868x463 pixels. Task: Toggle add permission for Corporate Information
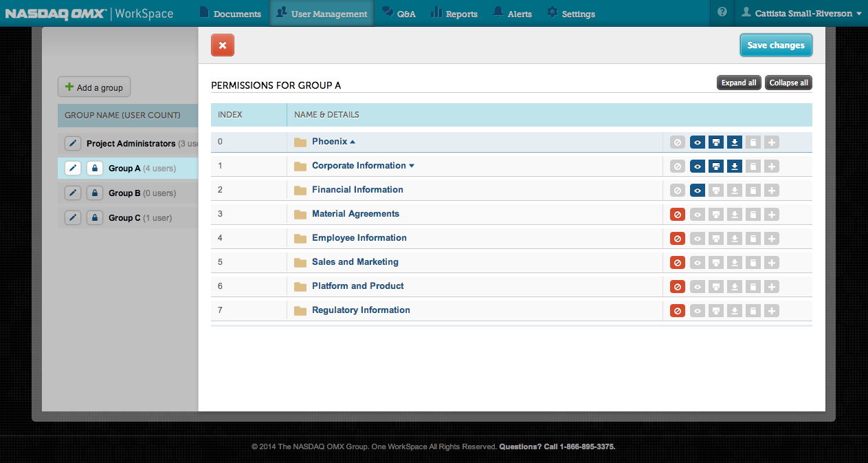772,166
